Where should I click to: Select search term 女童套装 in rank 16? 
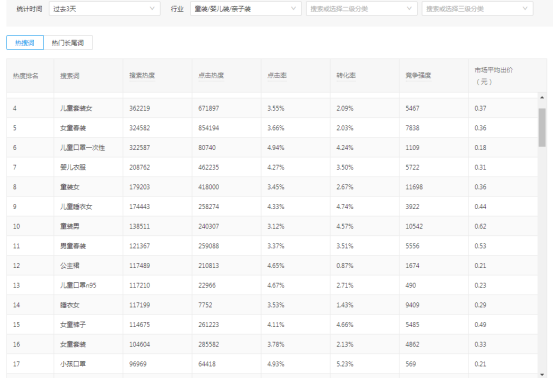coord(73,345)
